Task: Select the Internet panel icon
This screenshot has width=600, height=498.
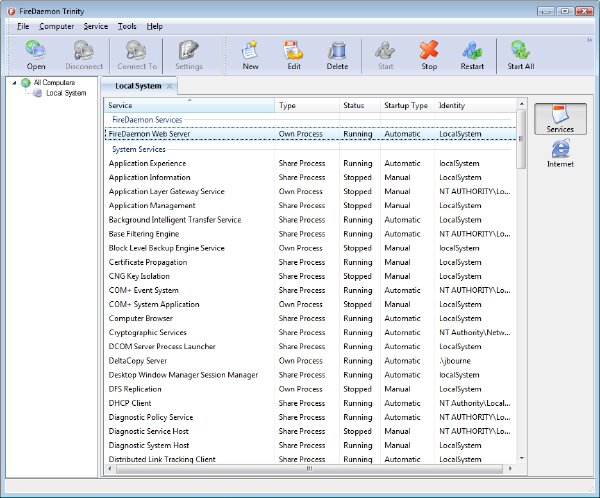Action: (560, 153)
